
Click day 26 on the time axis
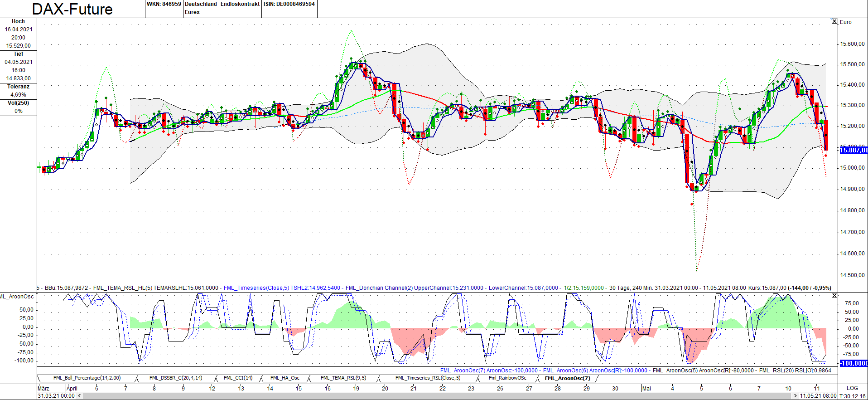500,389
